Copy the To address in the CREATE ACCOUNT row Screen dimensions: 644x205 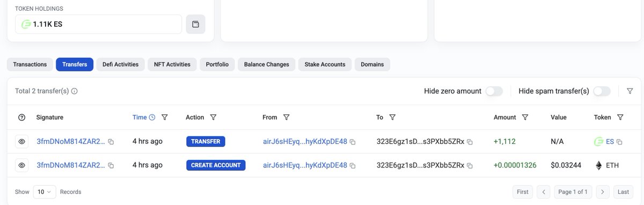point(470,166)
